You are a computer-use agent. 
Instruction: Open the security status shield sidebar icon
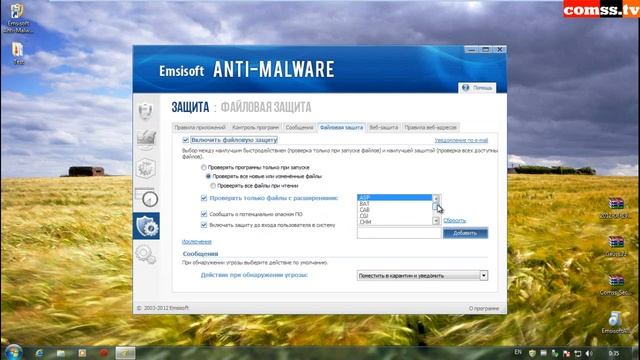(146, 111)
